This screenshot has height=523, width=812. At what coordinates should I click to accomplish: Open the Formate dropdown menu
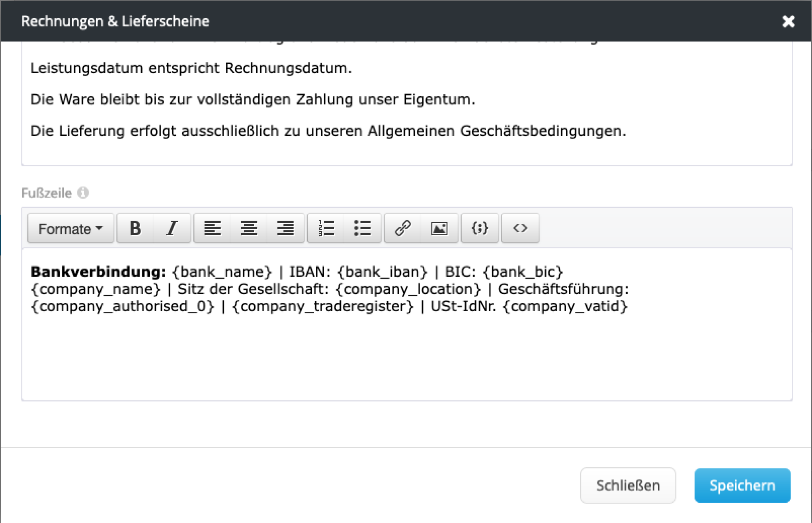coord(71,228)
